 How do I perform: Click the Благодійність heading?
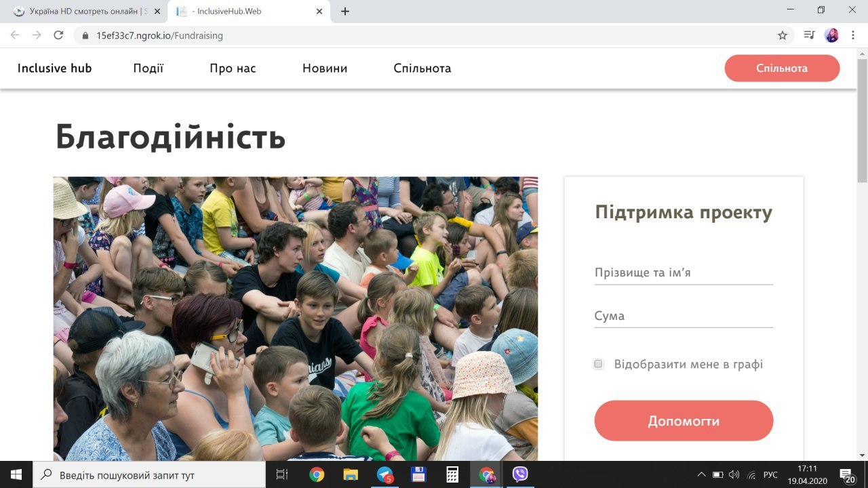click(x=170, y=138)
